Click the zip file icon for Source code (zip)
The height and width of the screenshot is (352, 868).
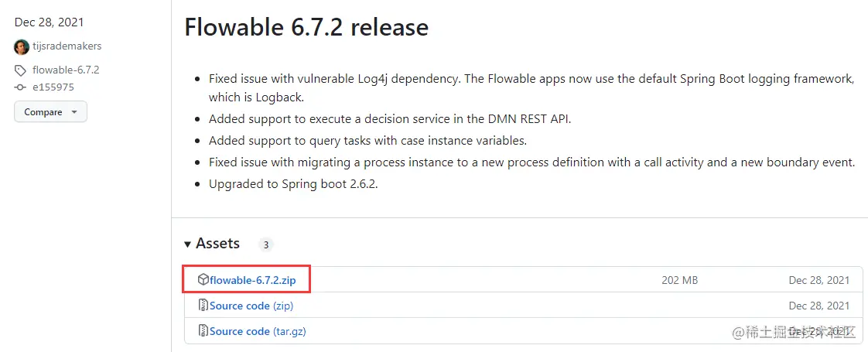click(203, 306)
